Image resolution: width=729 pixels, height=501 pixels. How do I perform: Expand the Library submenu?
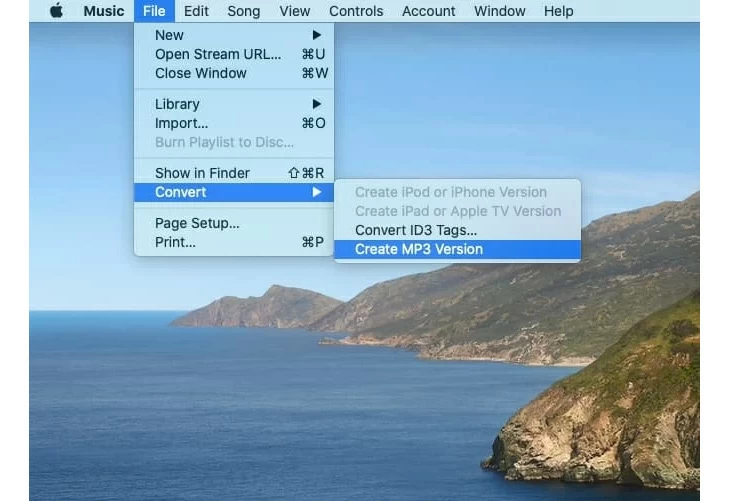point(234,104)
